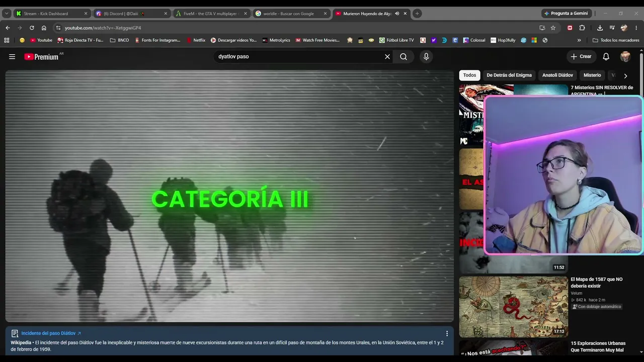
Task: Close the worldle Google tab
Action: [x=325, y=14]
